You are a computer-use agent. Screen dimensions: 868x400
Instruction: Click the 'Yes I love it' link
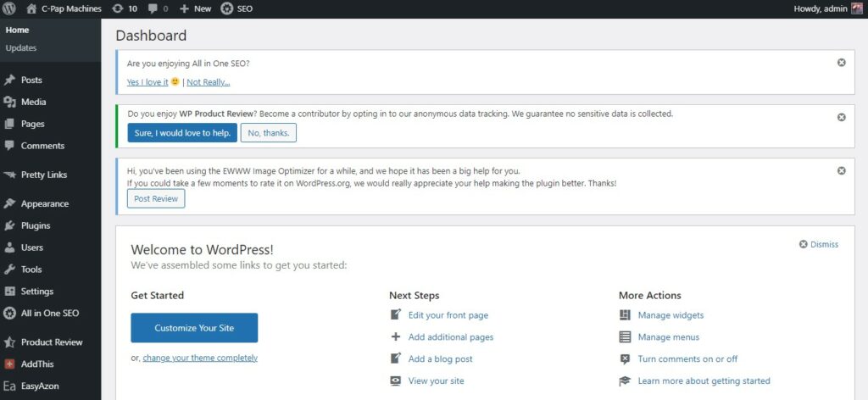pos(147,82)
